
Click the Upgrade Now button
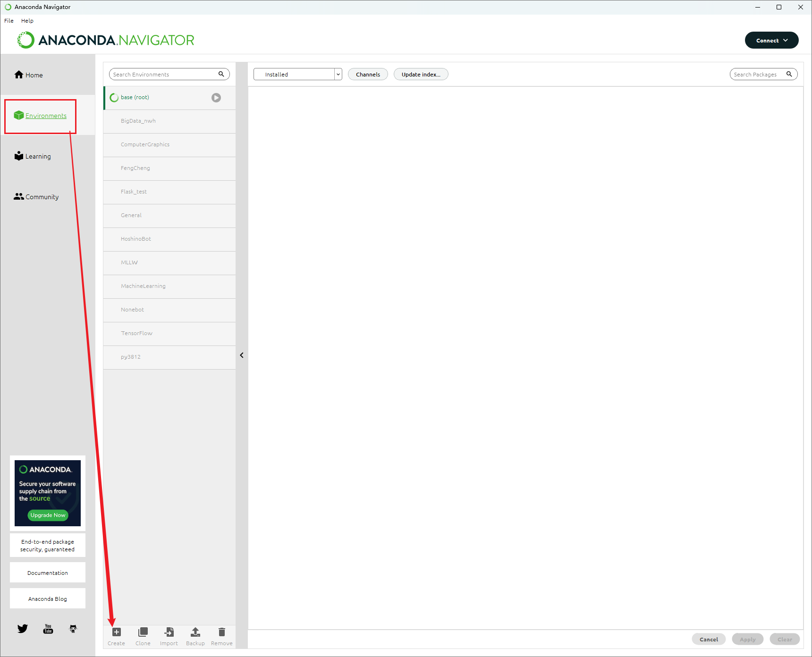pyautogui.click(x=48, y=515)
